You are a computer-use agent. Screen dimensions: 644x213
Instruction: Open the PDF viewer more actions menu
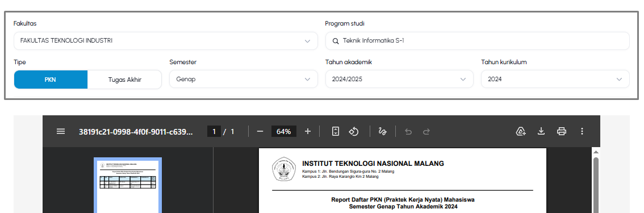(x=582, y=131)
